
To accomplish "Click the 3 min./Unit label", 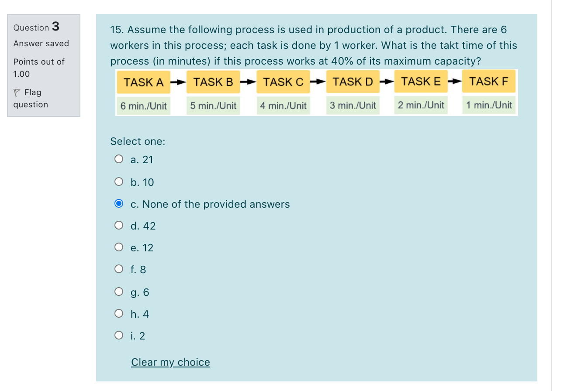I will click(353, 105).
